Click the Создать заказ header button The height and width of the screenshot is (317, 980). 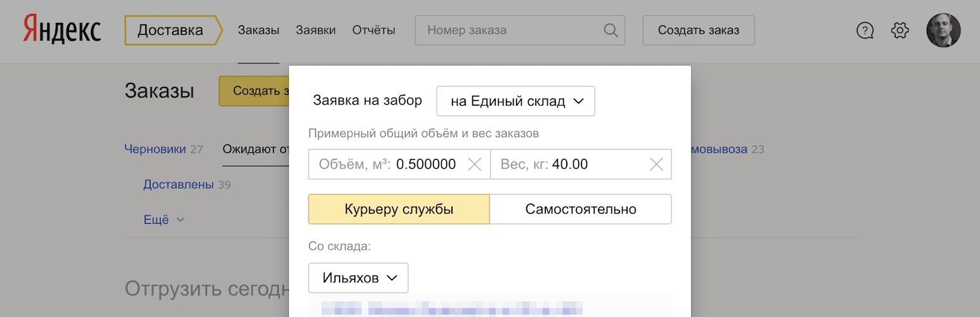(x=698, y=30)
